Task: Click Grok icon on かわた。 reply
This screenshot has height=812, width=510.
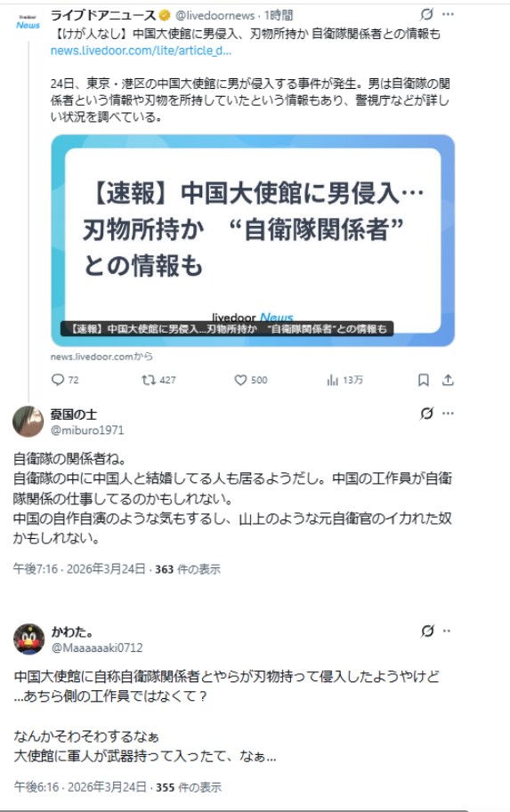Action: click(x=427, y=631)
